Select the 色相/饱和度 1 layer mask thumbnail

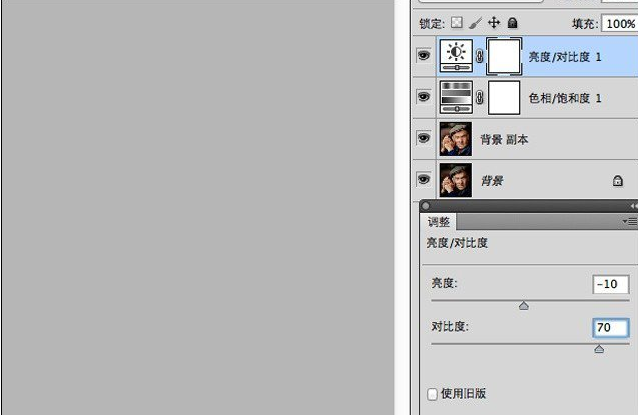504,98
